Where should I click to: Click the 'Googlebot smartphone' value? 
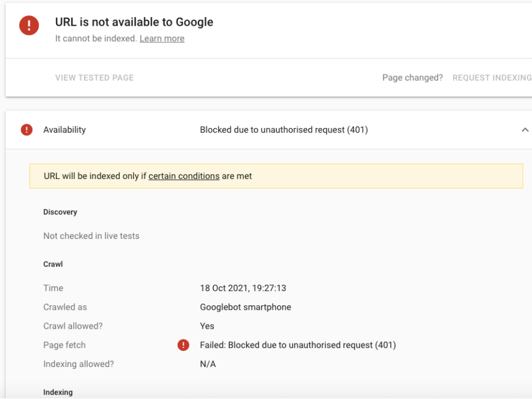pos(245,307)
